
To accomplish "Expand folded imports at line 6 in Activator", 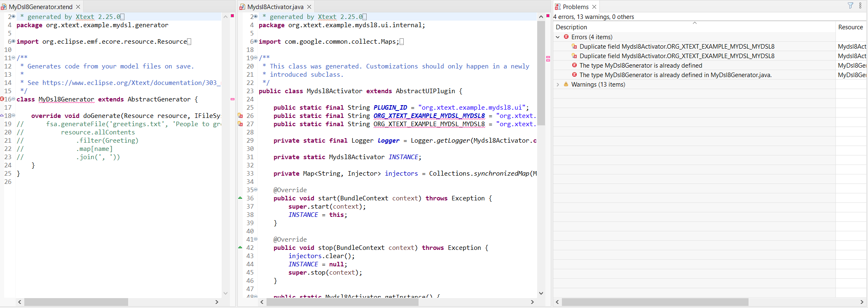I will tap(256, 41).
